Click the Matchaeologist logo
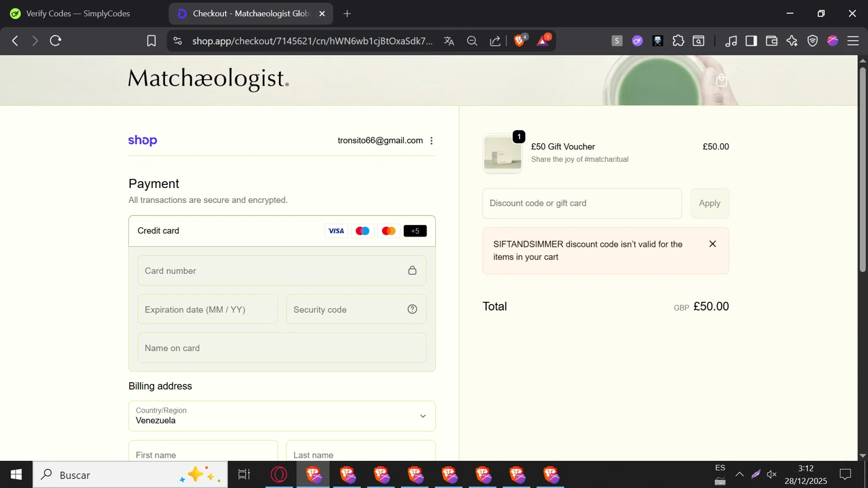Viewport: 868px width, 488px height. 208,79
